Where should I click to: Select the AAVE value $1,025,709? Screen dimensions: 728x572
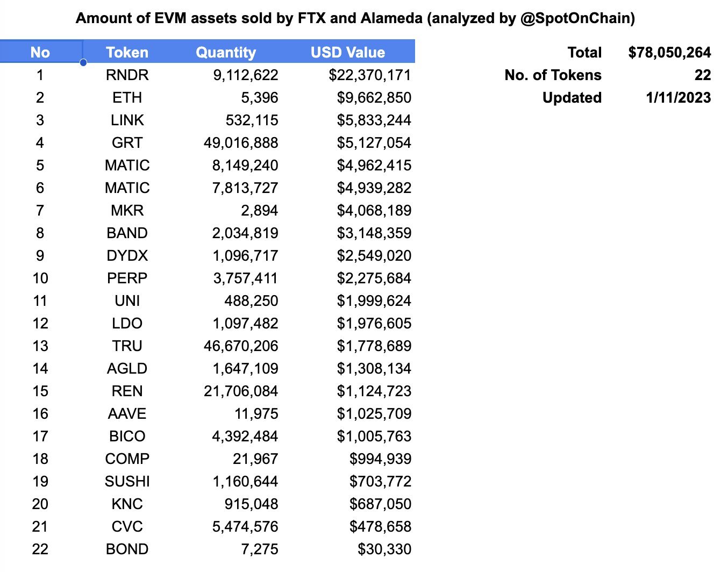[374, 413]
